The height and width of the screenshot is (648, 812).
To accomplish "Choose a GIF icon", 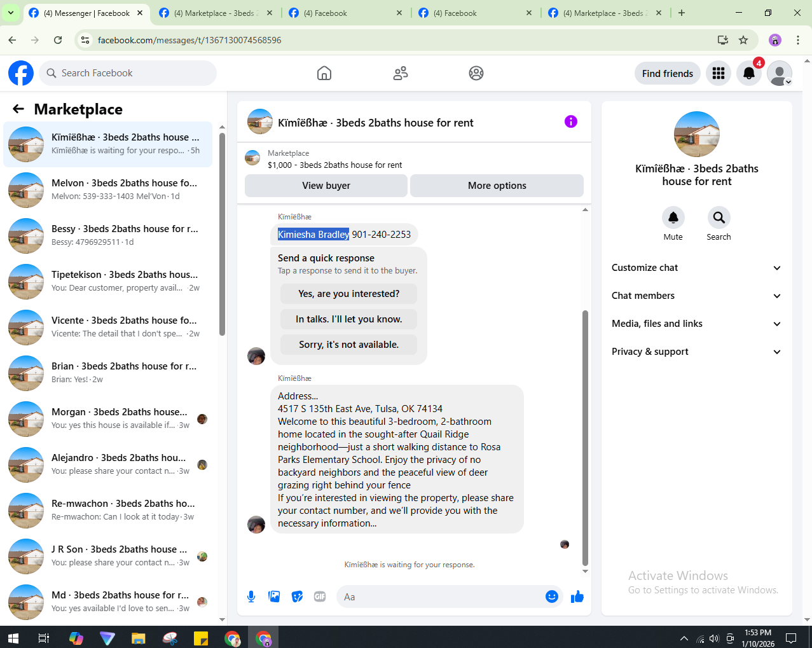I will click(320, 596).
